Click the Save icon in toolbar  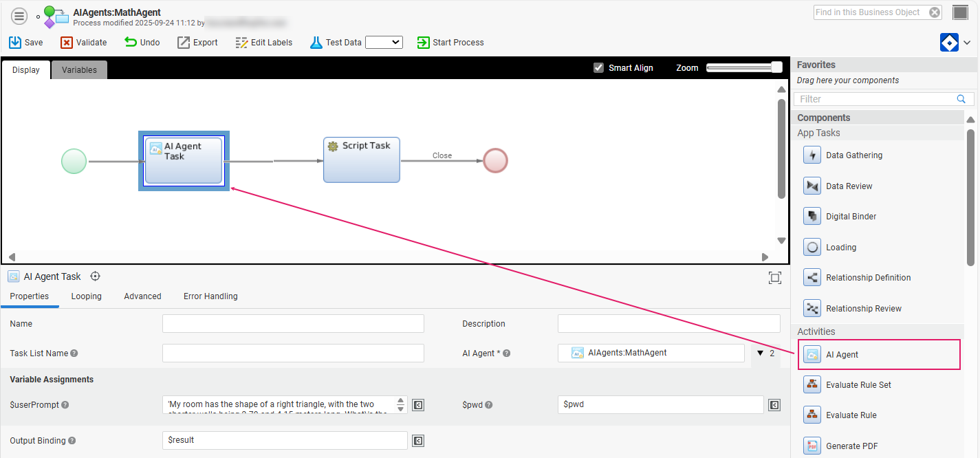pyautogui.click(x=15, y=43)
